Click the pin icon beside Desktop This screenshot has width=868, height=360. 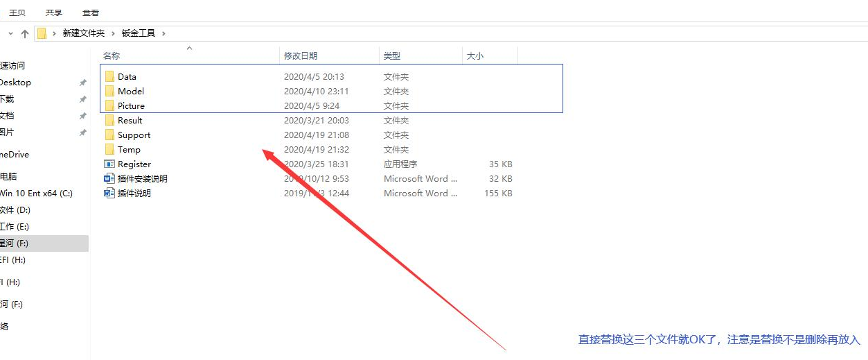pos(82,83)
